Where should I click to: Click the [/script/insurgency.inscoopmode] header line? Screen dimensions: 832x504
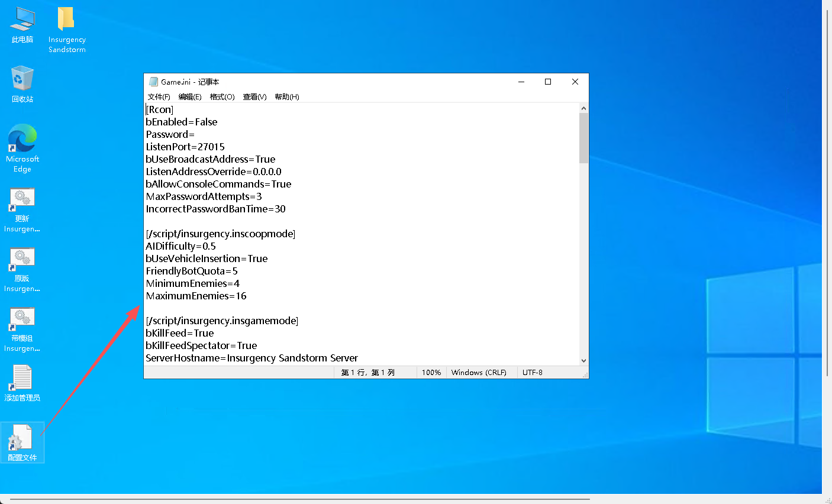click(x=221, y=234)
